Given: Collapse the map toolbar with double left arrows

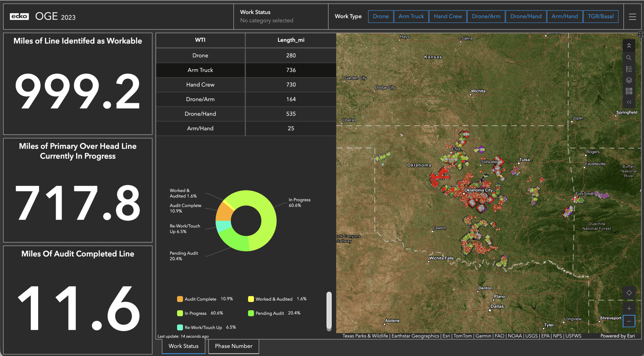Looking at the screenshot, I should (629, 102).
